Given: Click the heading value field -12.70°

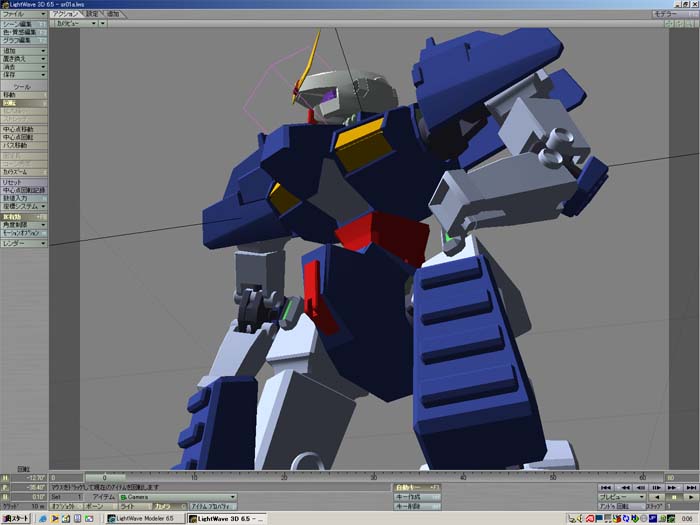Looking at the screenshot, I should tap(29, 478).
